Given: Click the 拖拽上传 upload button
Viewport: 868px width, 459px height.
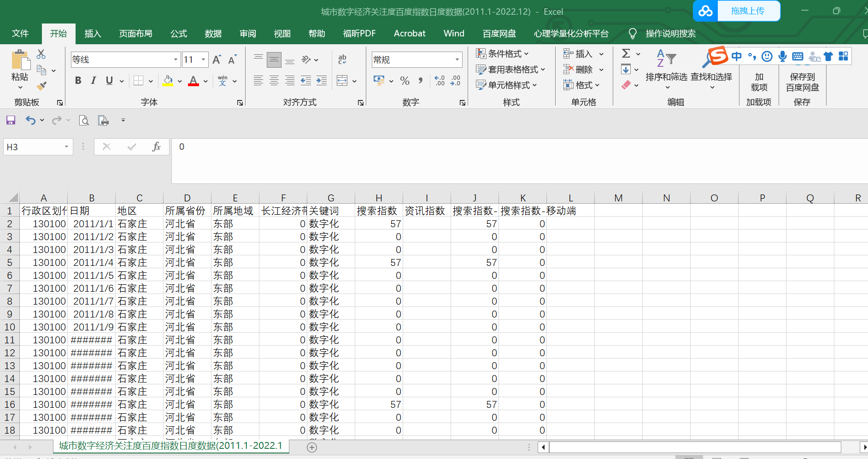Looking at the screenshot, I should (747, 11).
